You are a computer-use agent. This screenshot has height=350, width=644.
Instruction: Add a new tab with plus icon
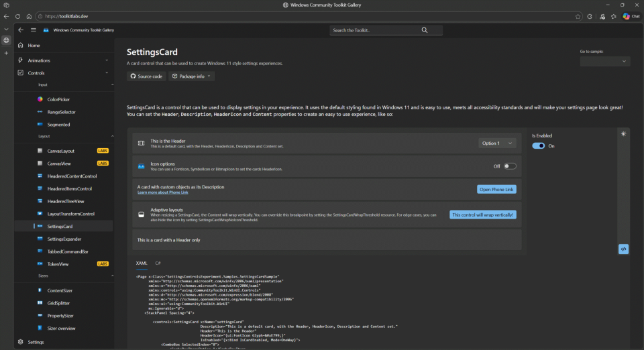click(6, 53)
